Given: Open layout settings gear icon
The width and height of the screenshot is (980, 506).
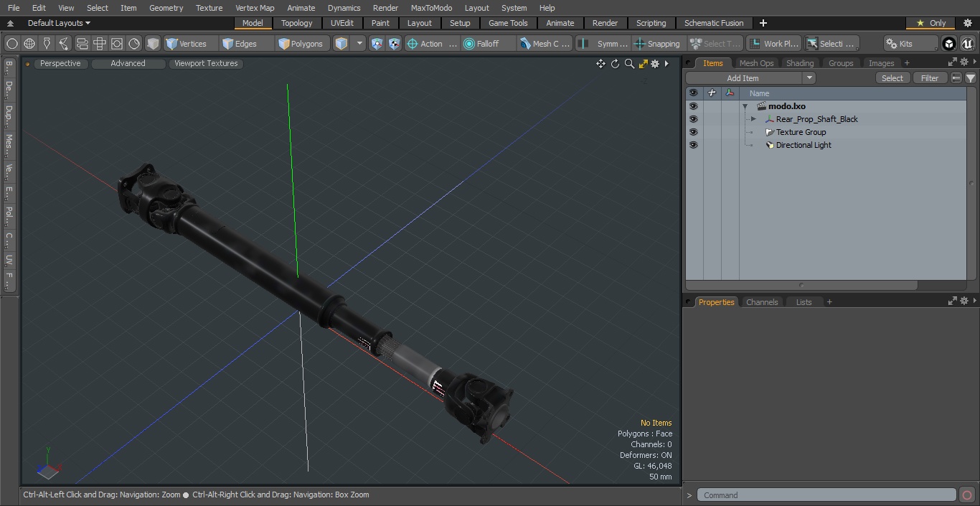Looking at the screenshot, I should coord(967,23).
